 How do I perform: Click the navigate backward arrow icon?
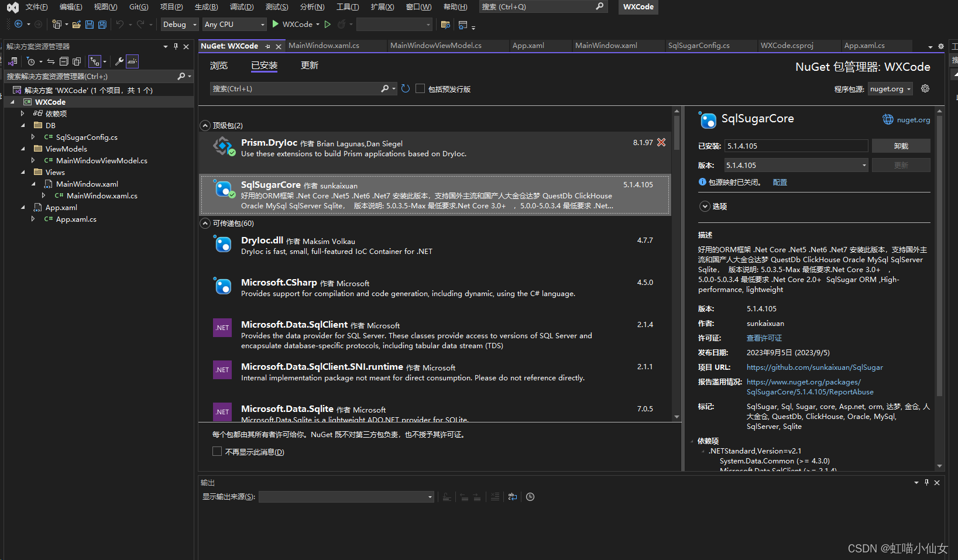pos(18,24)
